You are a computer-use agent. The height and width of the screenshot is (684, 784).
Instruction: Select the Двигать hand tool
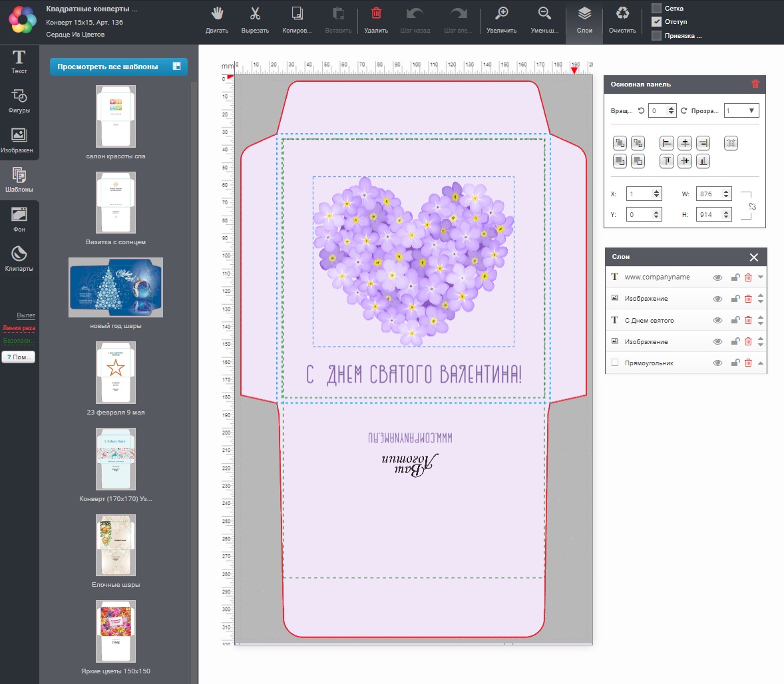217,20
